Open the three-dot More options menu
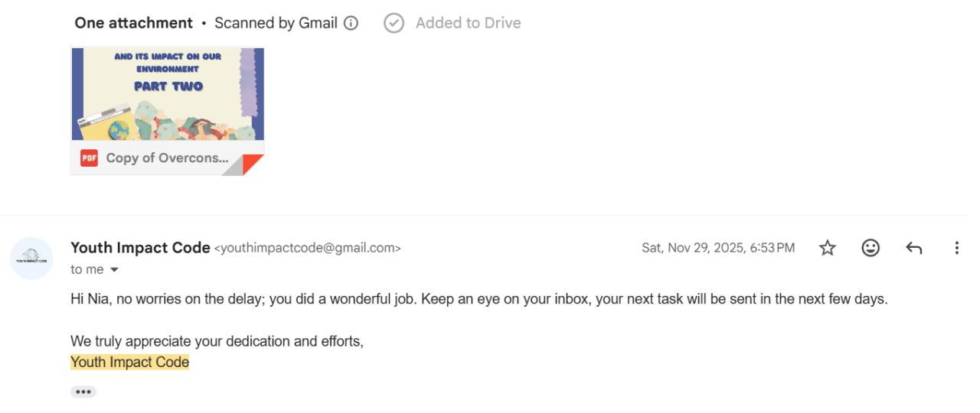Screen dimensions: 980x413 pyautogui.click(x=956, y=248)
